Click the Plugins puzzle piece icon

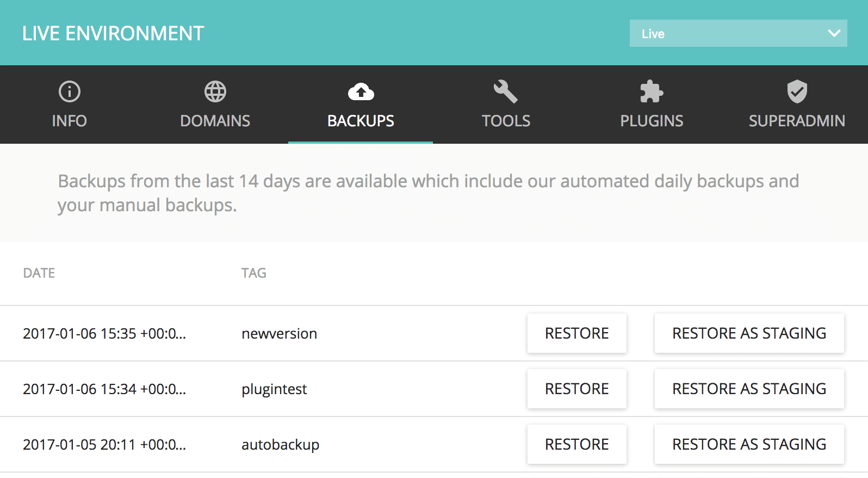coord(652,91)
